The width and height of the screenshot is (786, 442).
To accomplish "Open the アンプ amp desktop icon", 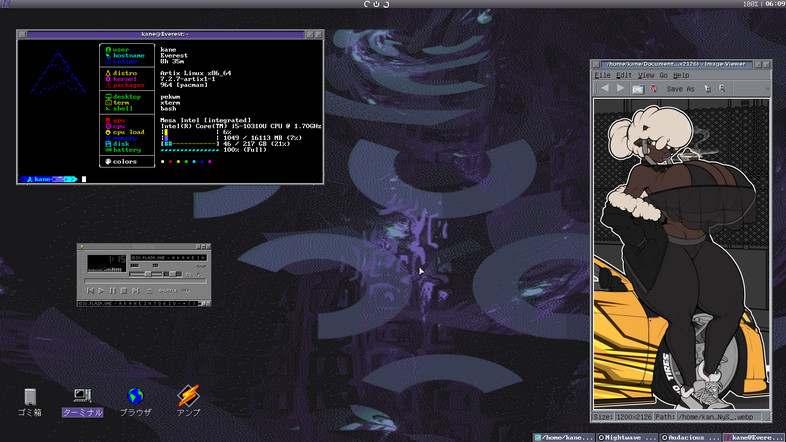I will tap(188, 401).
